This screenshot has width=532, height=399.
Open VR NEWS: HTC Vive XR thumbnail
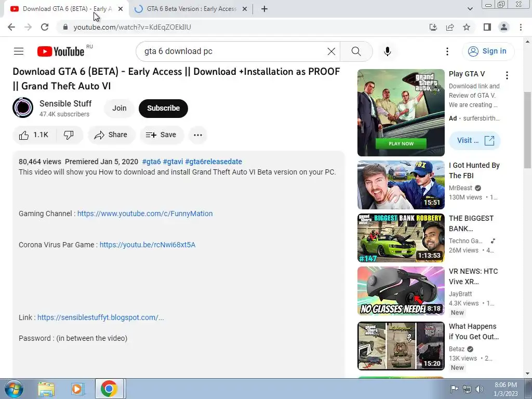point(401,291)
